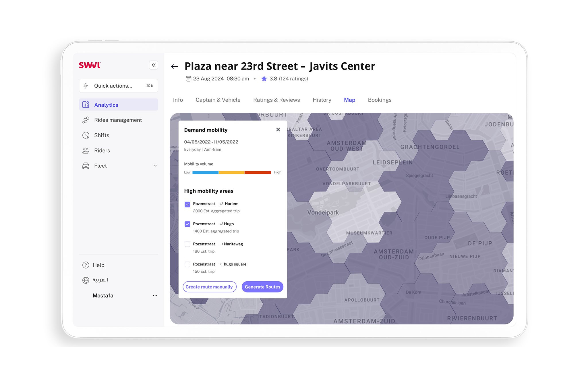Click the Mostafa user name

point(103,295)
